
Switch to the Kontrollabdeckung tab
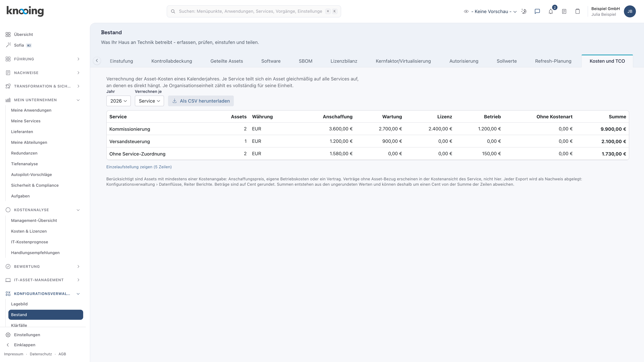point(172,61)
